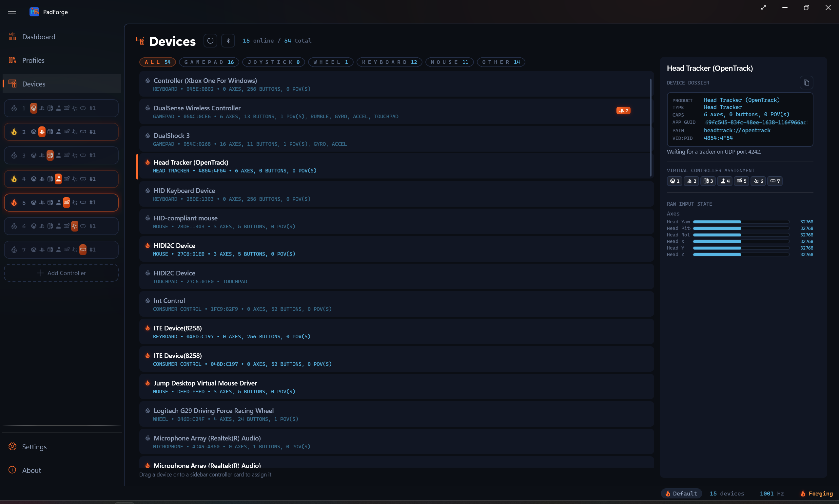Open the Dashboard page

[62, 37]
